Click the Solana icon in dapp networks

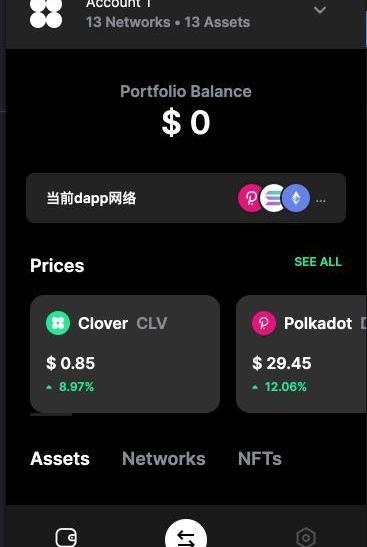[x=272, y=198]
